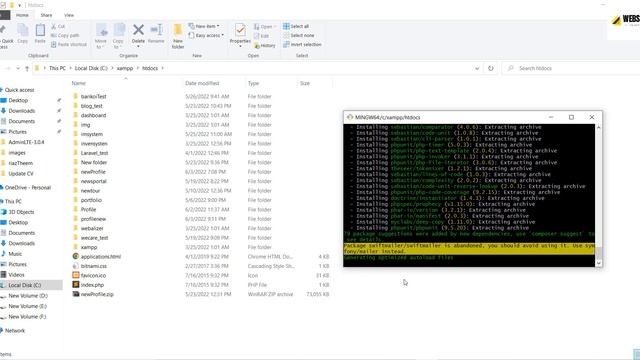This screenshot has height=360, width=640.
Task: Select the newProfile.zip archive
Action: pyautogui.click(x=97, y=294)
